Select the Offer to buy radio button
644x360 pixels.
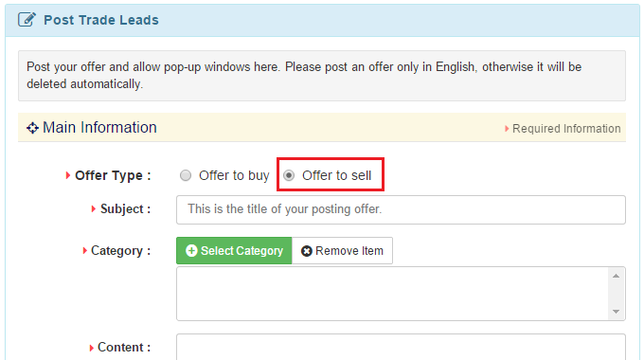186,175
